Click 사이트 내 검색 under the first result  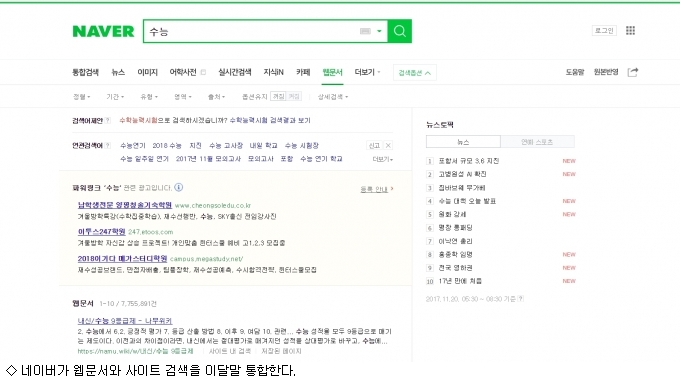[230, 351]
